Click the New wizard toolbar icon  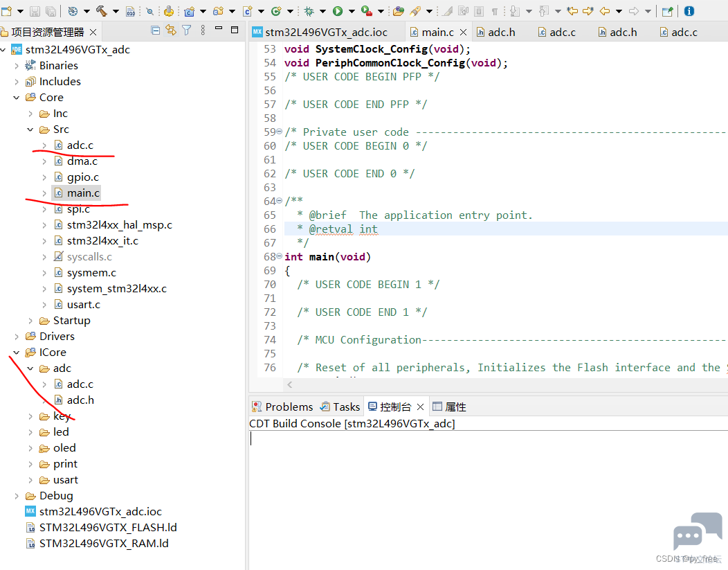6,10
